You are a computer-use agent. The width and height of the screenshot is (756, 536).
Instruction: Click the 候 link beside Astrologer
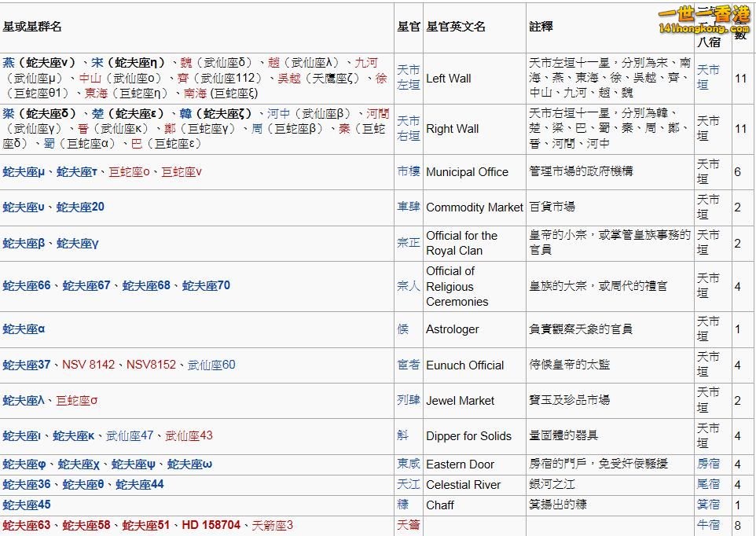click(402, 329)
